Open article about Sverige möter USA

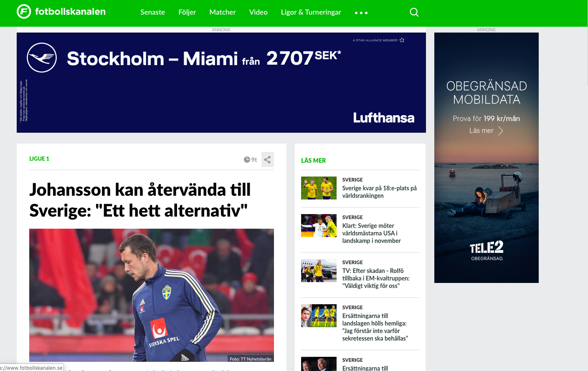372,233
